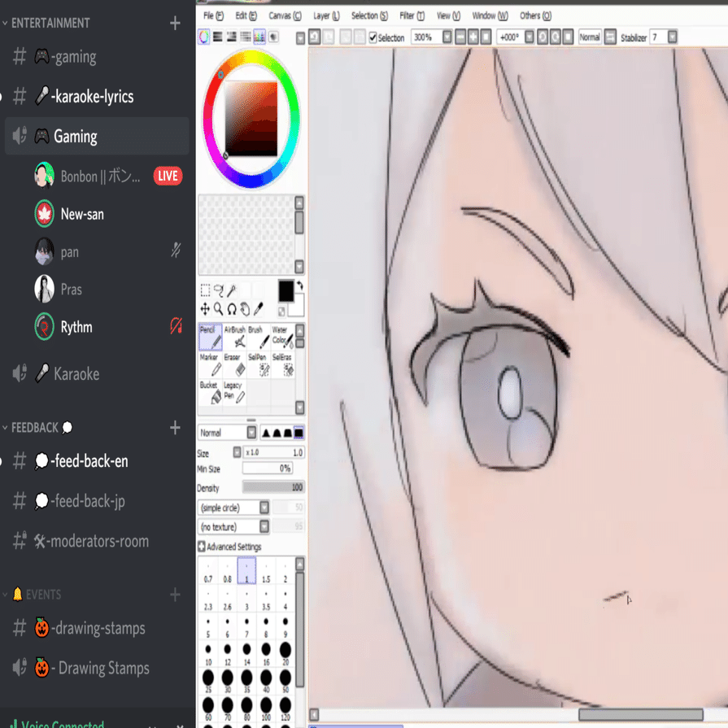The height and width of the screenshot is (728, 728).
Task: Open the simple circle shape dropdown
Action: pos(264,508)
